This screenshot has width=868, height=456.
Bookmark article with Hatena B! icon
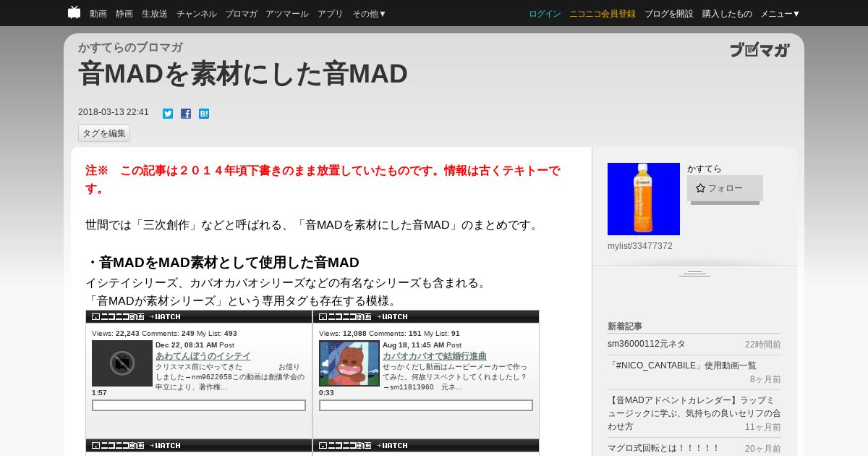[x=204, y=114]
